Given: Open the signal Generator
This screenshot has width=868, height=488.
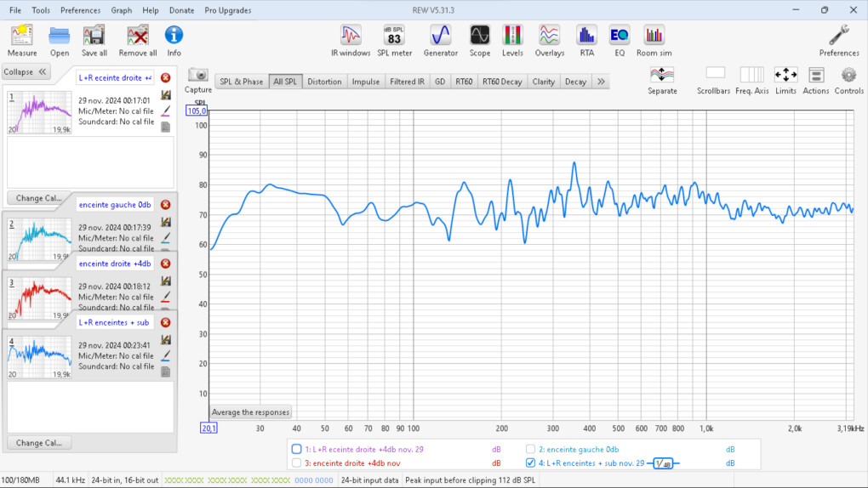Looking at the screenshot, I should pyautogui.click(x=441, y=41).
